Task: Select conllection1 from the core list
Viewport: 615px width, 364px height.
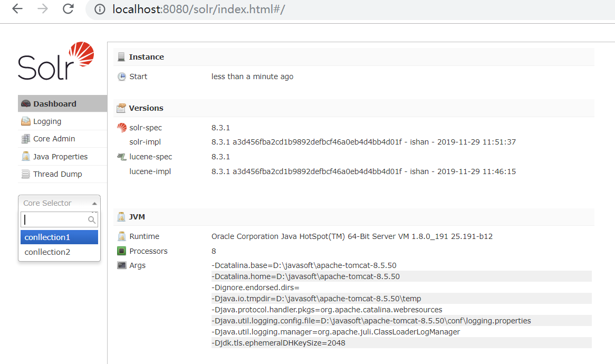Action: point(59,237)
